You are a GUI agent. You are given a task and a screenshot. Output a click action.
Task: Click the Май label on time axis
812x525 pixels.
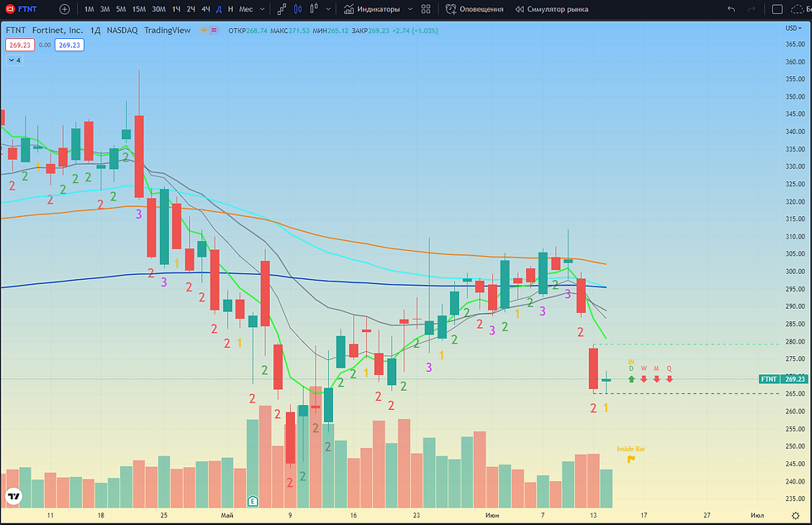227,515
